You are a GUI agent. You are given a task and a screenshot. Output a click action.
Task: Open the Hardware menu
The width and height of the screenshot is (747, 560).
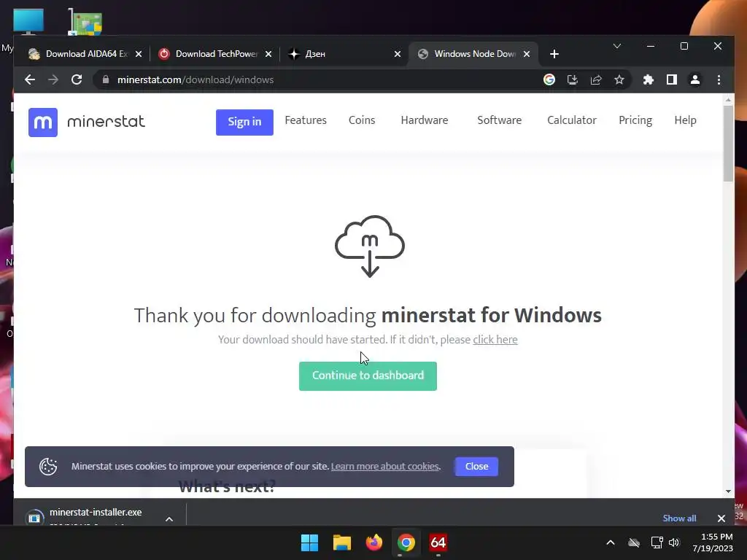tap(424, 120)
